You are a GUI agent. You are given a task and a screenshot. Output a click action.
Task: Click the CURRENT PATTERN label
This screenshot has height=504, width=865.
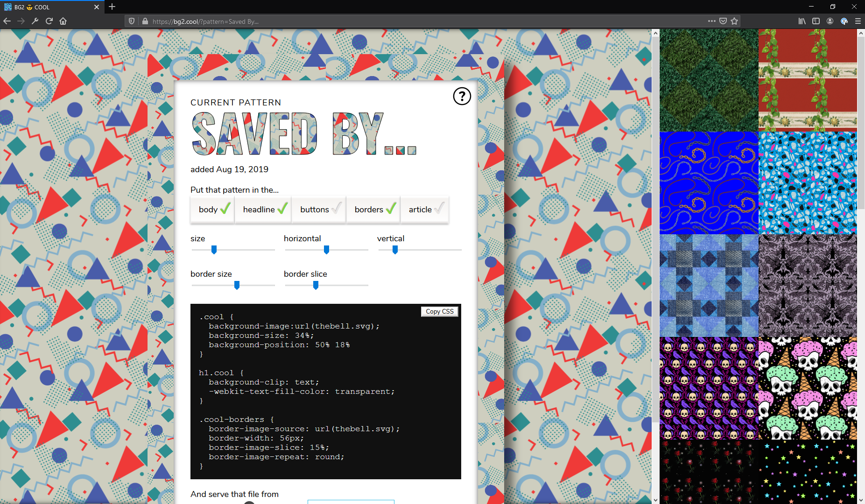click(x=236, y=103)
